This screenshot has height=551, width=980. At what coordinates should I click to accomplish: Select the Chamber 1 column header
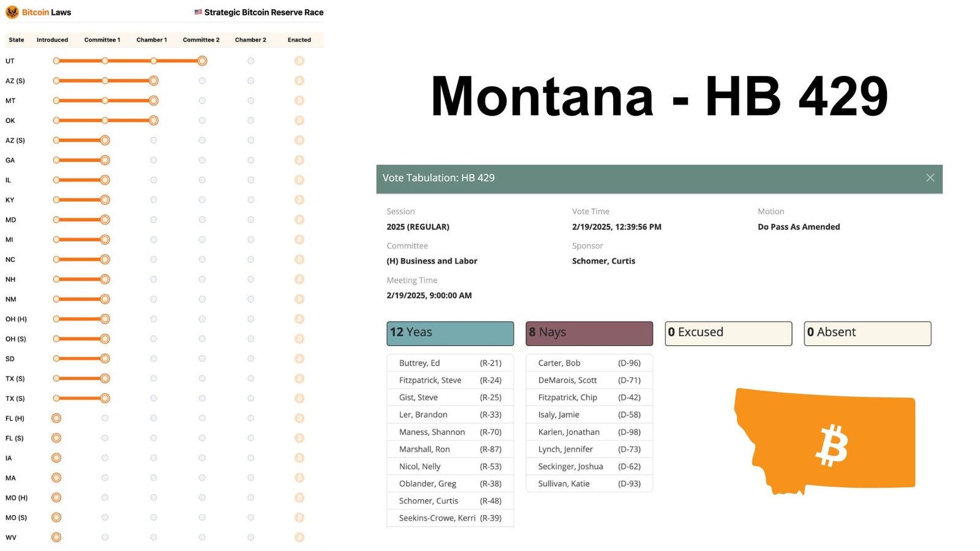[151, 40]
